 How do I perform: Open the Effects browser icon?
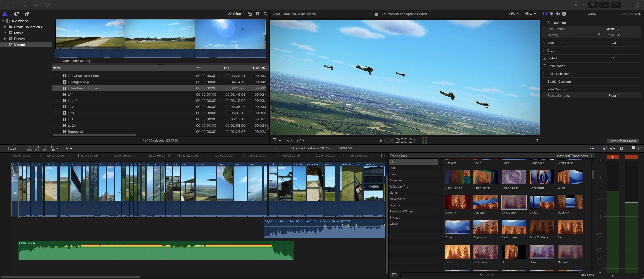633,148
